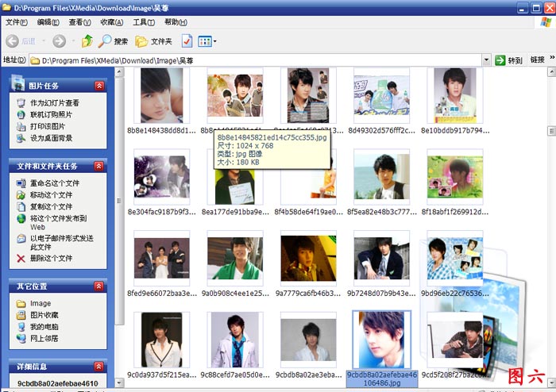Click Rename this file (重命名这个文件)
Viewport: 556px width, 392px height.
tap(55, 183)
